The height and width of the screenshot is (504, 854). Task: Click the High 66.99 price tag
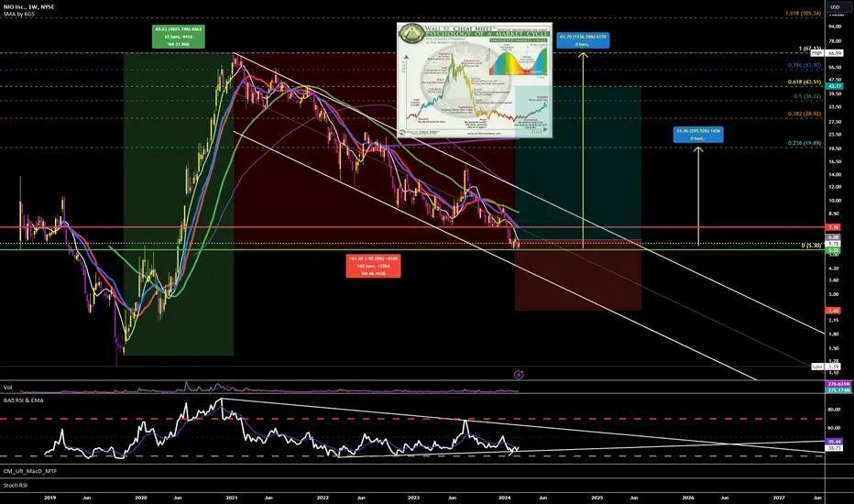(827, 53)
